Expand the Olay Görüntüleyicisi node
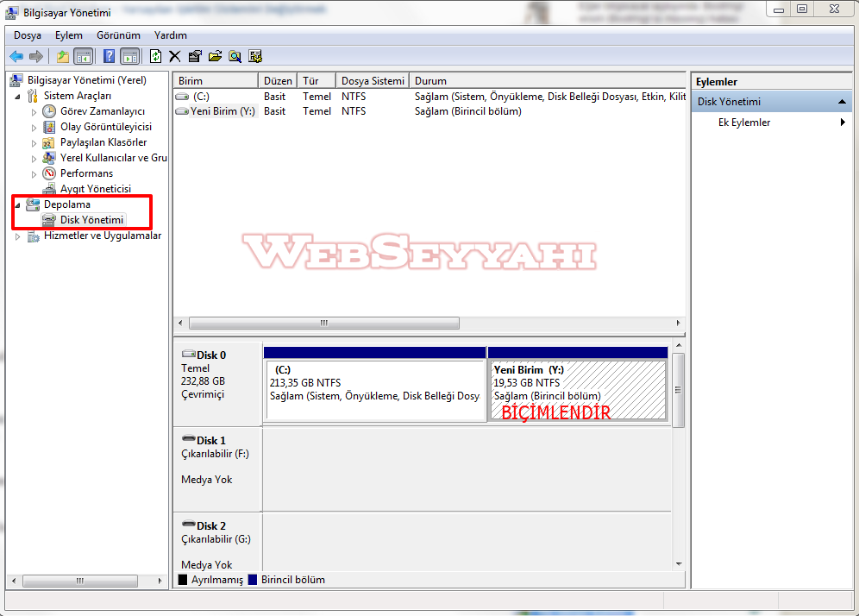Viewport: 859px width, 616px height. coord(34,128)
